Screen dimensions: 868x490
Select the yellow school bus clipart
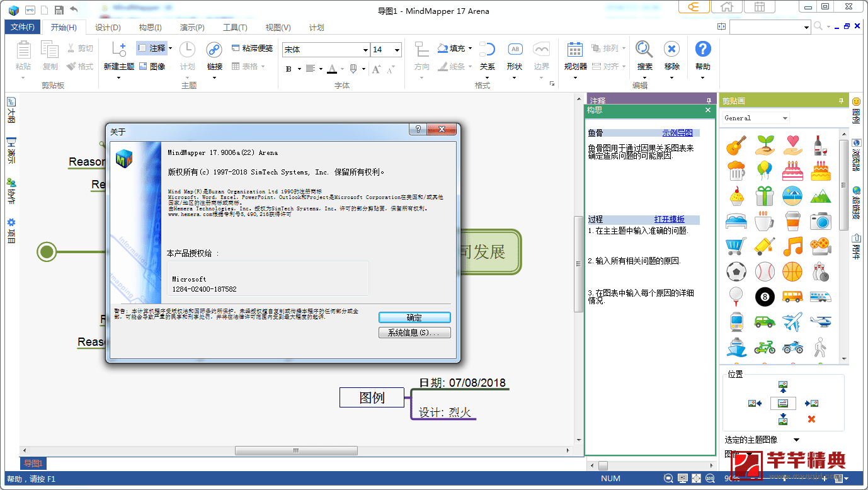pyautogui.click(x=792, y=296)
